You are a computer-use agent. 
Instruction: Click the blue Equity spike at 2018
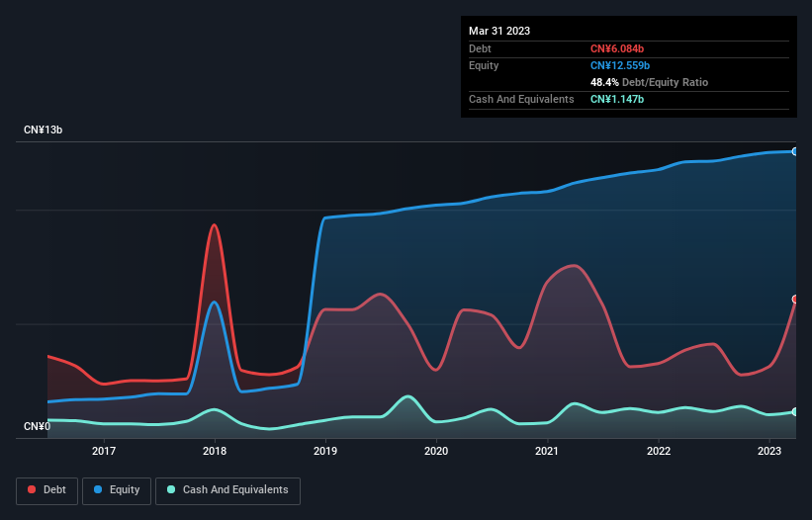214,302
